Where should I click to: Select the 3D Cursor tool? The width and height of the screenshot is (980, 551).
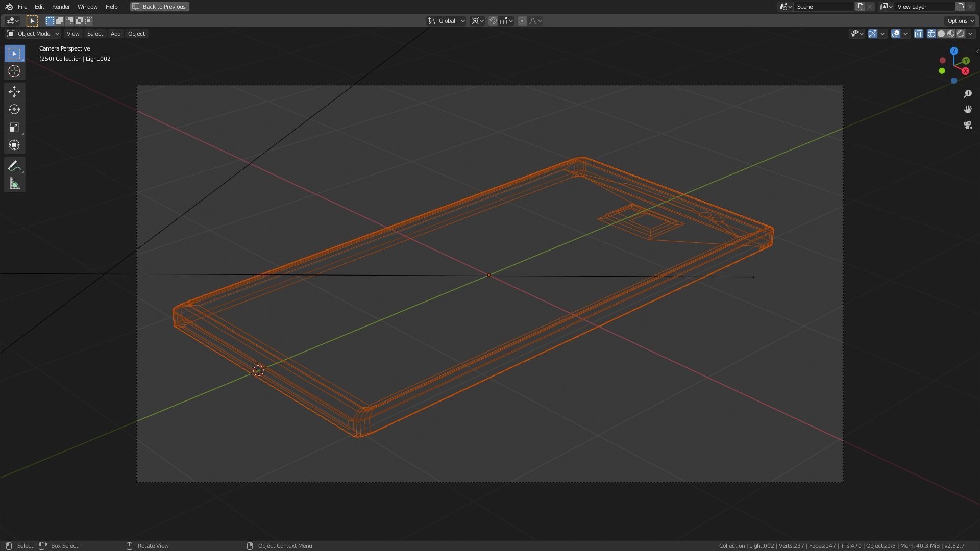point(14,71)
